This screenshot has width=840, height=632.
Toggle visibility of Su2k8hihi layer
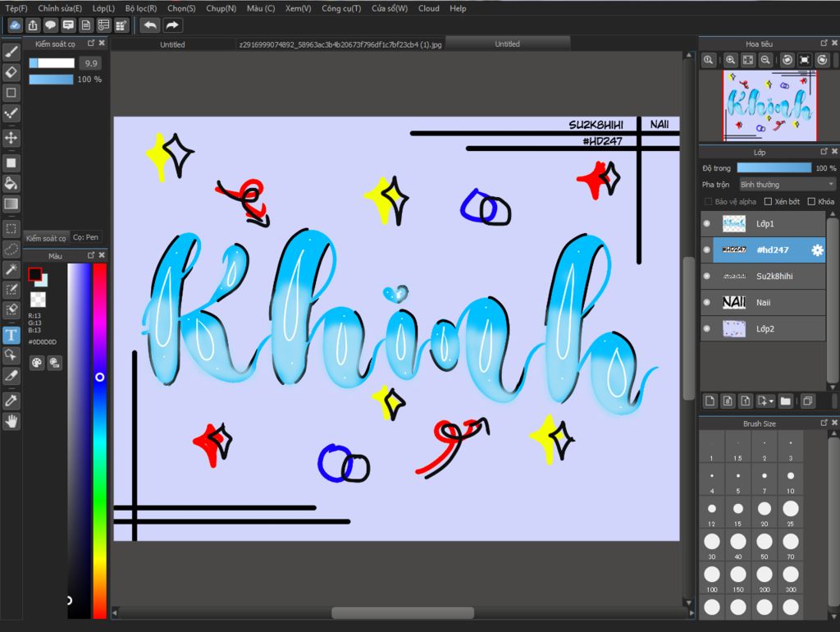(706, 276)
